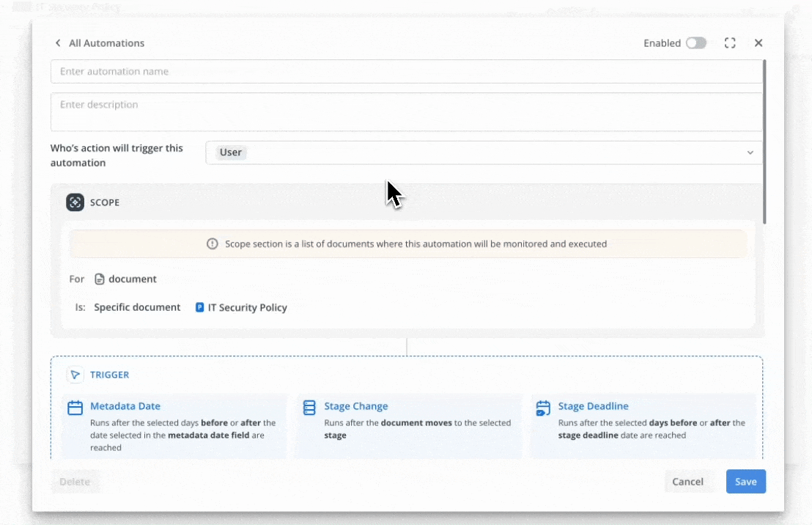Click the description text area
The width and height of the screenshot is (812, 525).
coord(406,111)
